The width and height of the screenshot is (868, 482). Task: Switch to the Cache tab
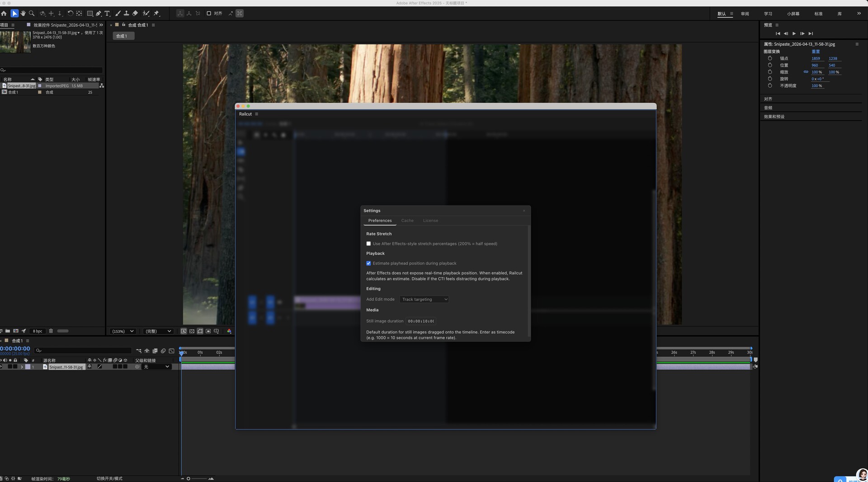(407, 221)
